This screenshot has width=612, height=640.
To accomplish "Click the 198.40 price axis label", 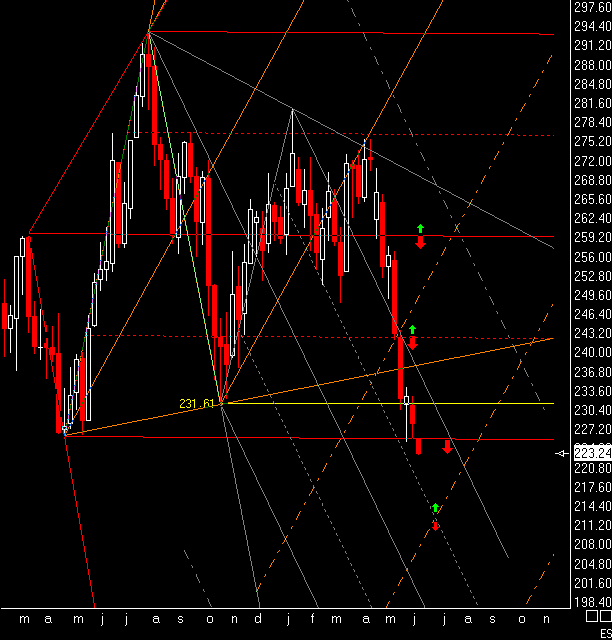I will (x=592, y=602).
